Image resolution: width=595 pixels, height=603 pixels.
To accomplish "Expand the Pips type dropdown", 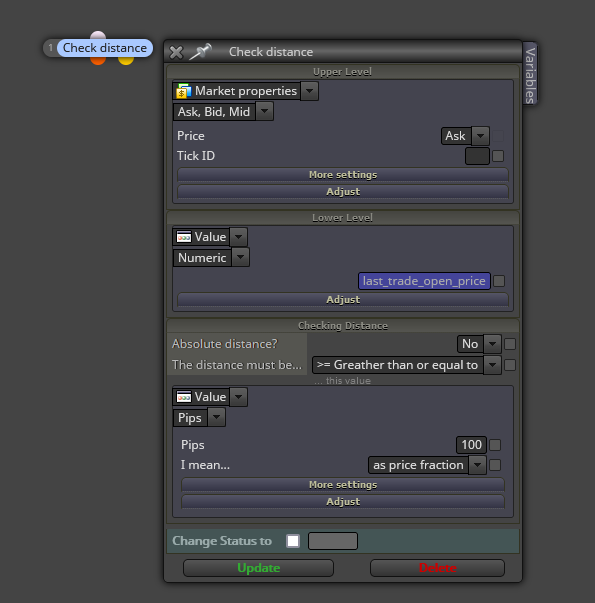I will click(x=217, y=418).
